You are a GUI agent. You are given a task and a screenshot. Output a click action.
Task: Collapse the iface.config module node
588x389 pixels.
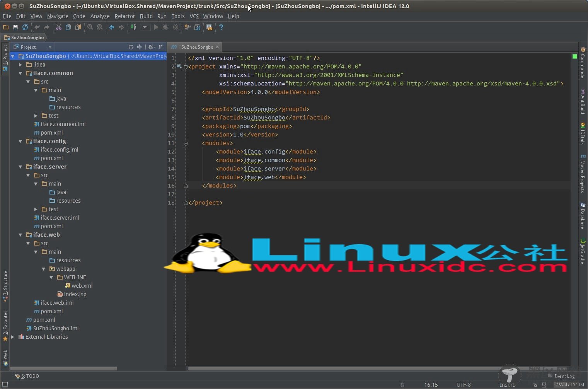[20, 141]
